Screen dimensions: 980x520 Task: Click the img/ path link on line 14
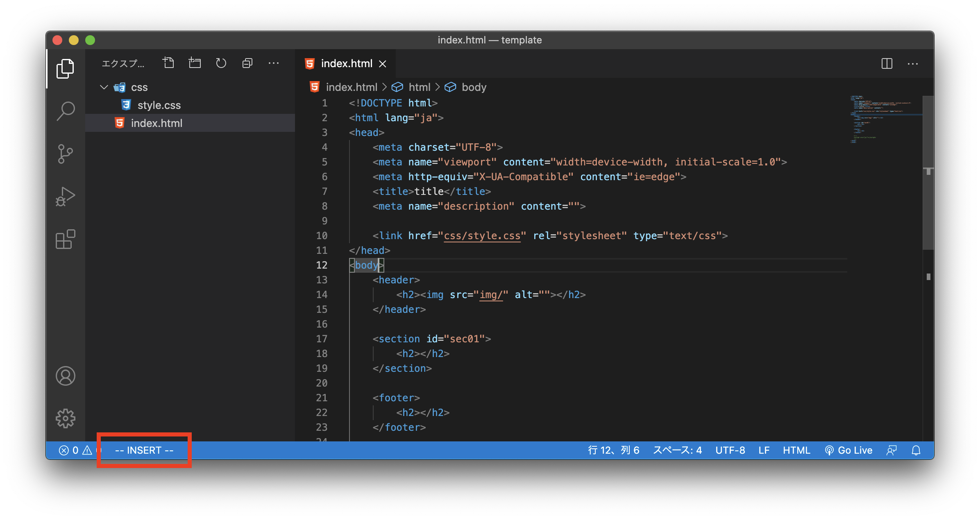point(491,295)
